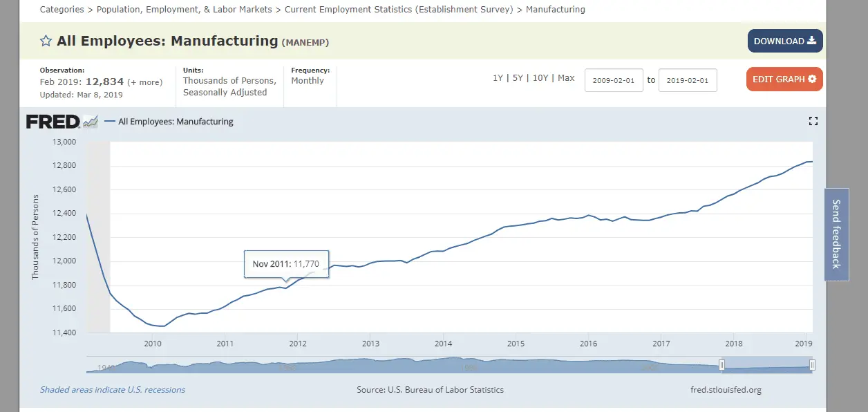Open the EDIT GRAPH panel

784,79
